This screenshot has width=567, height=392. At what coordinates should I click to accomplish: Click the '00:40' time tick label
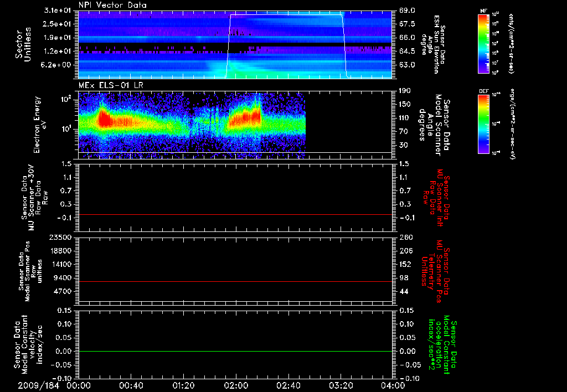coord(131,385)
